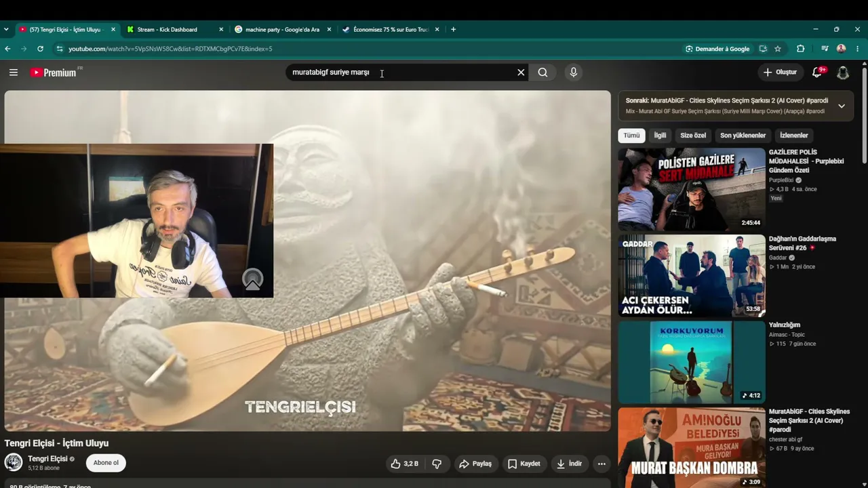This screenshot has height=488, width=868.
Task: Select the Tümü filter chip
Action: [x=631, y=136]
